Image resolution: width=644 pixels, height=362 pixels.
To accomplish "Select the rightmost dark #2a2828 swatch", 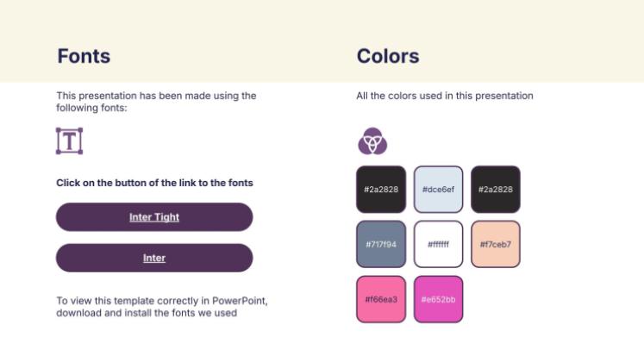I will coord(496,189).
